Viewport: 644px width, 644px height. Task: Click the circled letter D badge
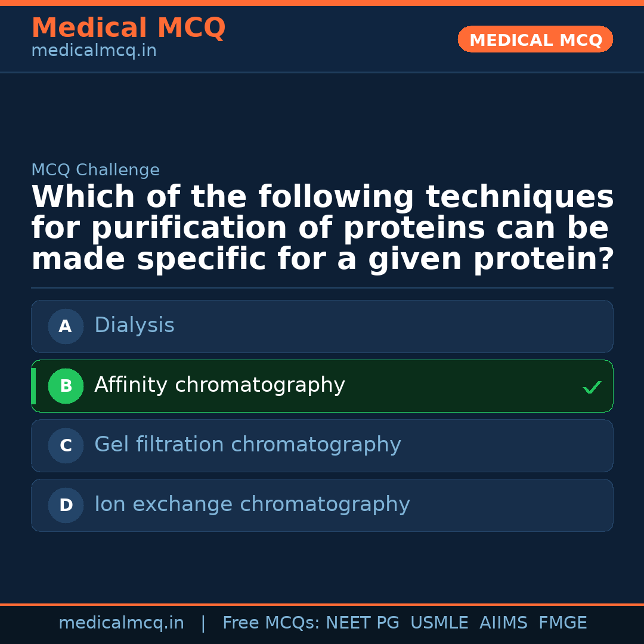[x=66, y=505]
